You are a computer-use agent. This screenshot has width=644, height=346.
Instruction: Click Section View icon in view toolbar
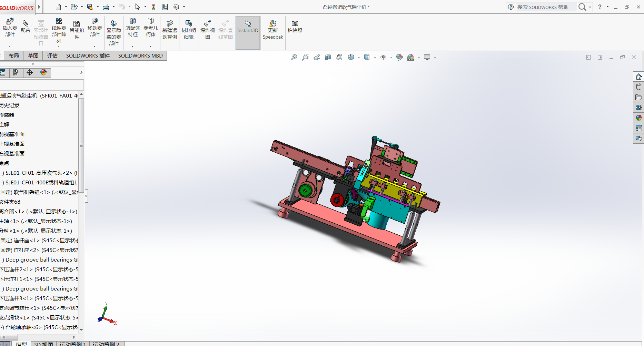coord(328,58)
